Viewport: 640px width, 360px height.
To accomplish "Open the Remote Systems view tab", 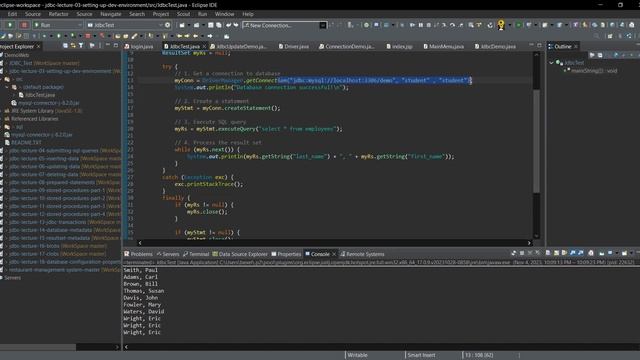I will (x=362, y=254).
